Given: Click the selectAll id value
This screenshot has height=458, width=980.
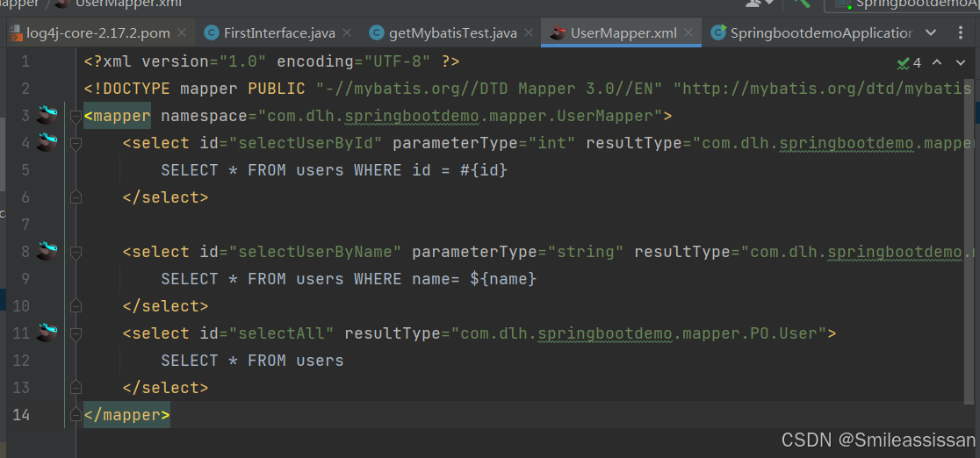Looking at the screenshot, I should [282, 333].
